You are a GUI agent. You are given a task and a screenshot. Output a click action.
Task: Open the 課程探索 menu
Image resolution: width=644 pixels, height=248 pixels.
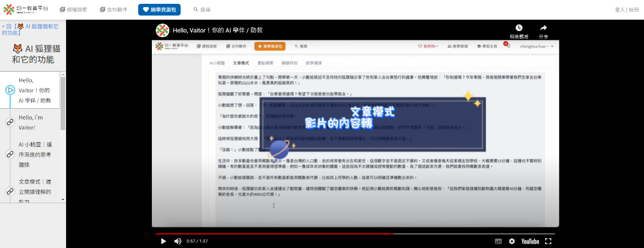(x=74, y=9)
